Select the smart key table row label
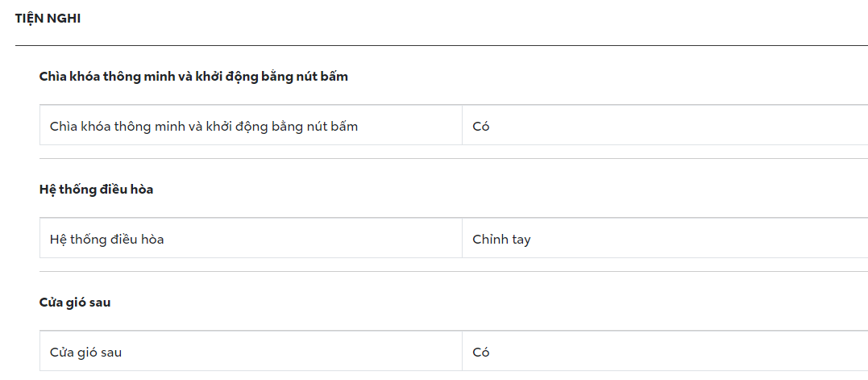Image resolution: width=868 pixels, height=380 pixels. point(203,126)
